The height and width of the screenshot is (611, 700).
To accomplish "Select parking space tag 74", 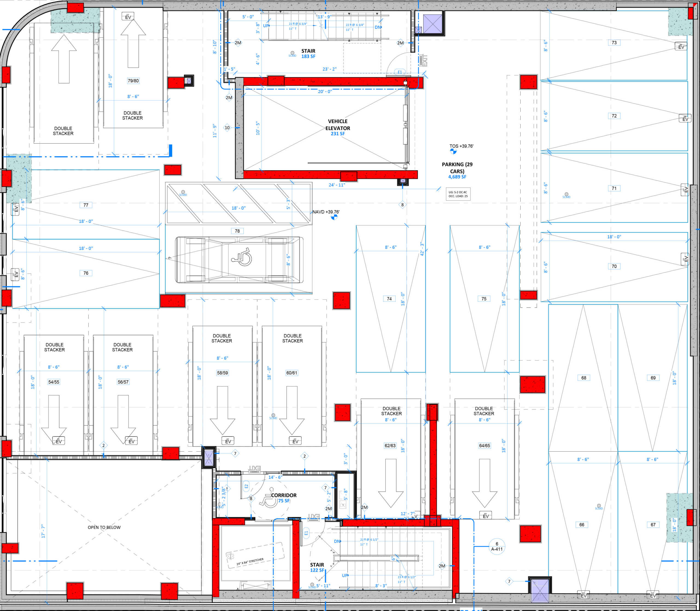I will 389,299.
